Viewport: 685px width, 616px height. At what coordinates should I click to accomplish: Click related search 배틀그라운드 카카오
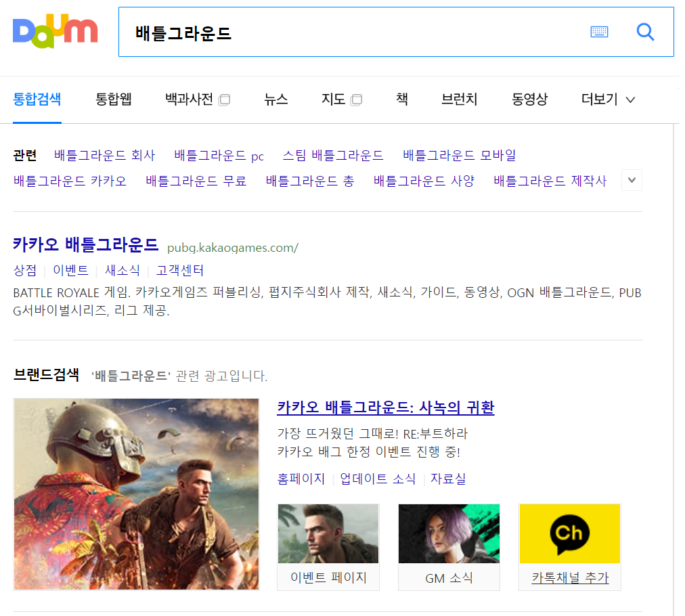[x=70, y=181]
